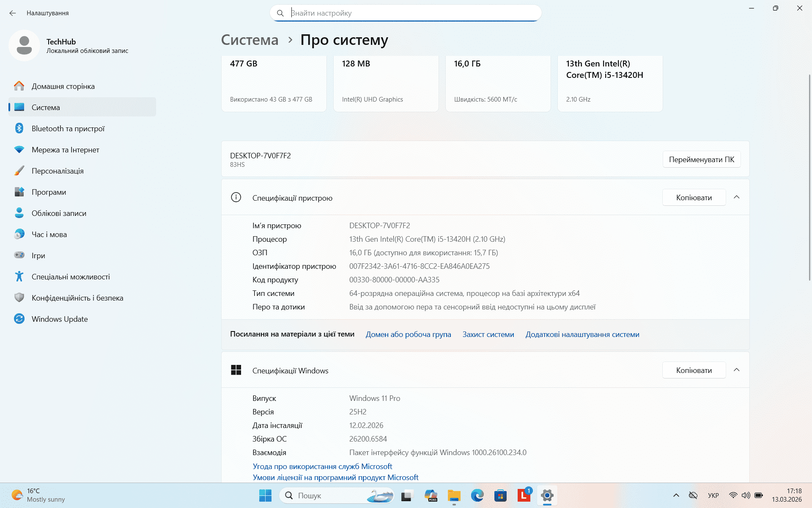Click the Знайти настройку search field

pos(406,13)
